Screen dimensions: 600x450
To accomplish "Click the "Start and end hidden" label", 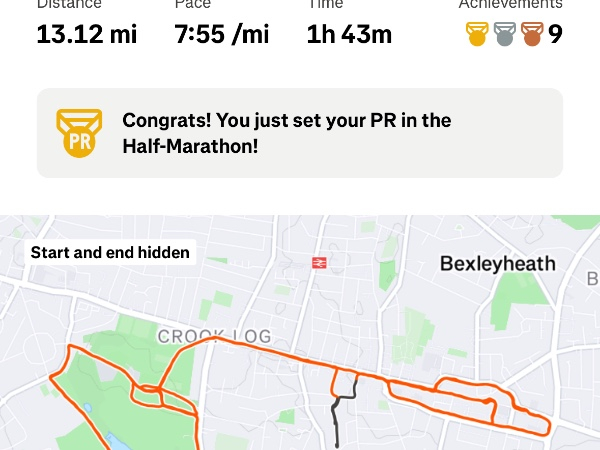I will 110,252.
